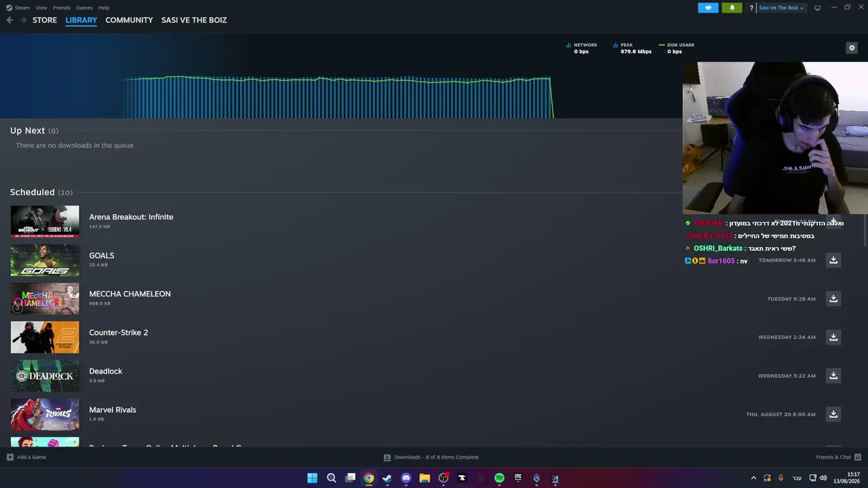Open the volume control in system tray

tap(823, 478)
